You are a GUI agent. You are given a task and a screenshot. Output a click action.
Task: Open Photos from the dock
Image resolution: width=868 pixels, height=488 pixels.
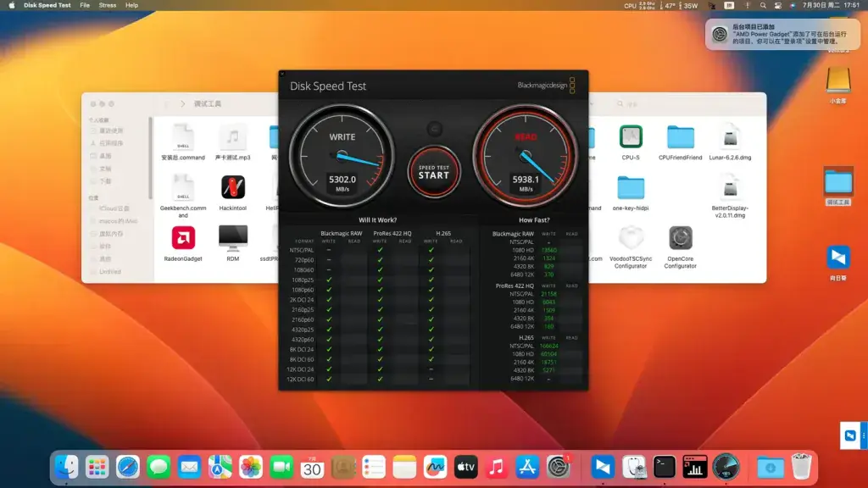[x=251, y=468]
